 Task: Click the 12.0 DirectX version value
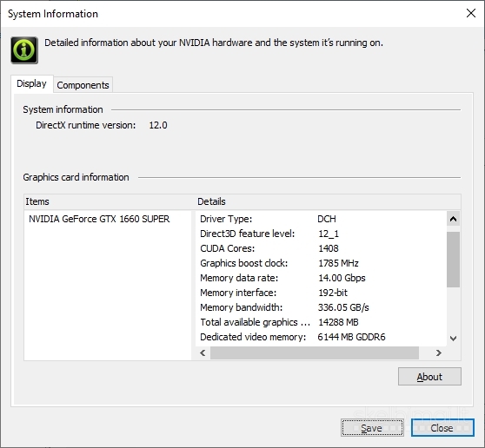[158, 125]
